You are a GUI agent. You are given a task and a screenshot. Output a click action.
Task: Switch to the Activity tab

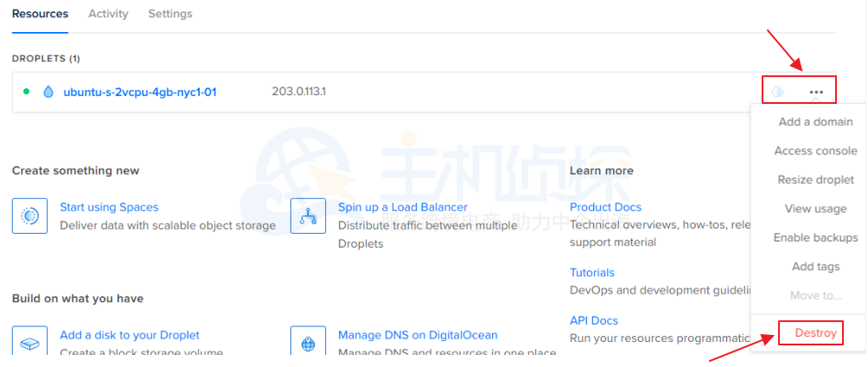(108, 14)
